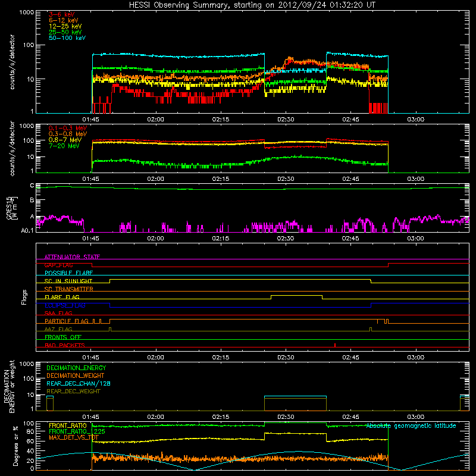Click the vertical Flags axis label
Image resolution: width=476 pixels, height=476 pixels.
coord(24,297)
